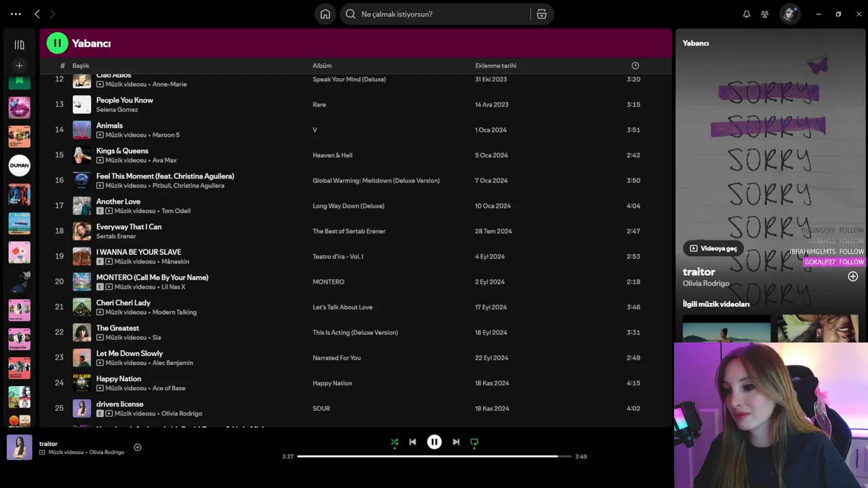Sort by duration clock icon
The height and width of the screenshot is (488, 868).
click(635, 66)
